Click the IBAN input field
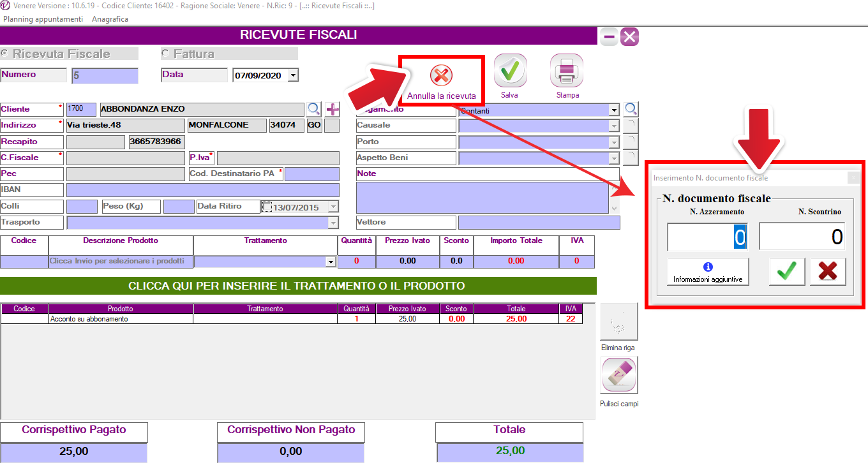This screenshot has width=868, height=472. [x=203, y=190]
